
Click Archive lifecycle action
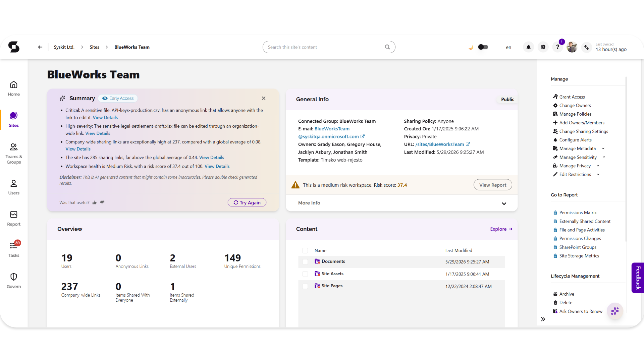tap(563, 294)
